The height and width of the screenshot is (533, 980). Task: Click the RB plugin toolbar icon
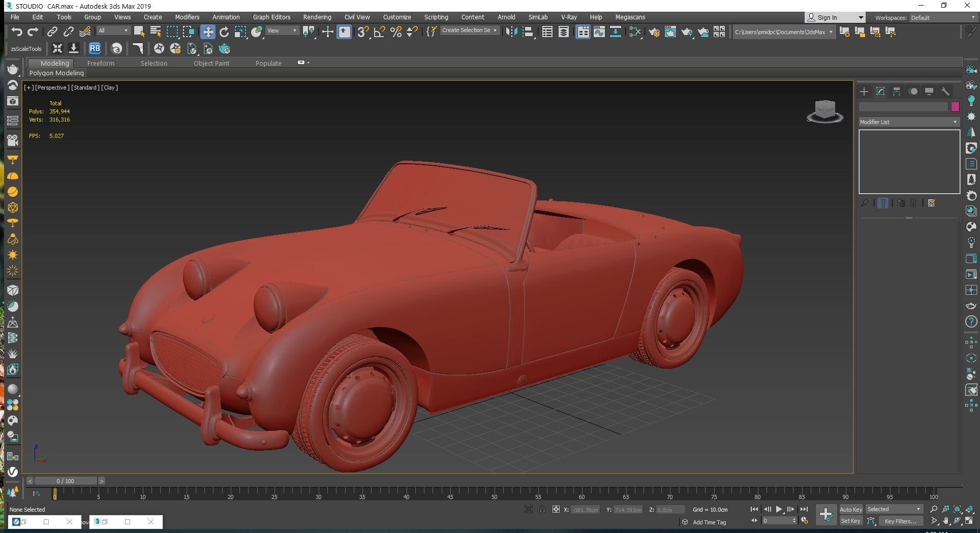[95, 49]
